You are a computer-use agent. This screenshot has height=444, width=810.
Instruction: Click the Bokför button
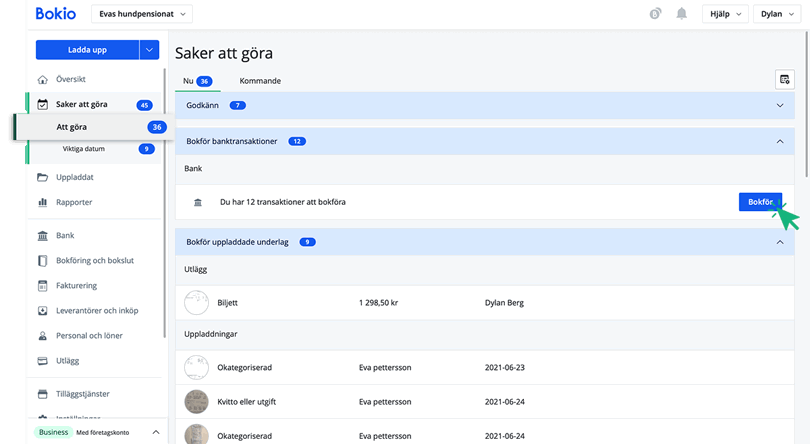(759, 202)
